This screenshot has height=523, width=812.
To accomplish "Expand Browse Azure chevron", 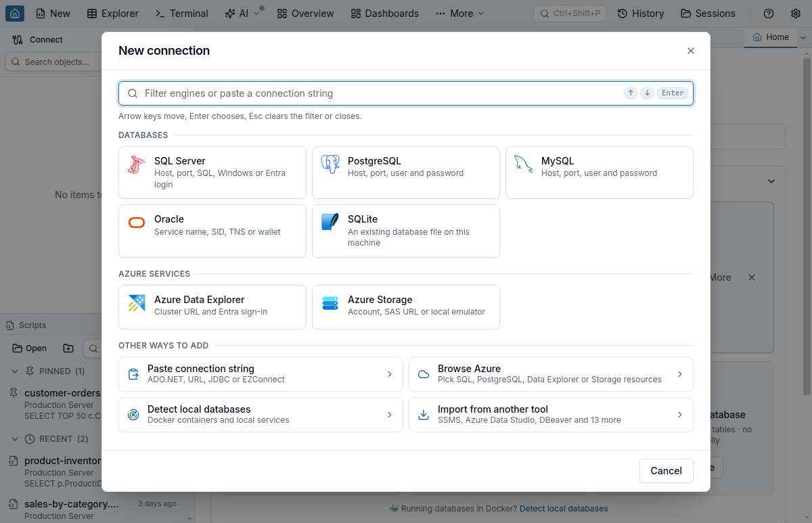I will pos(680,374).
